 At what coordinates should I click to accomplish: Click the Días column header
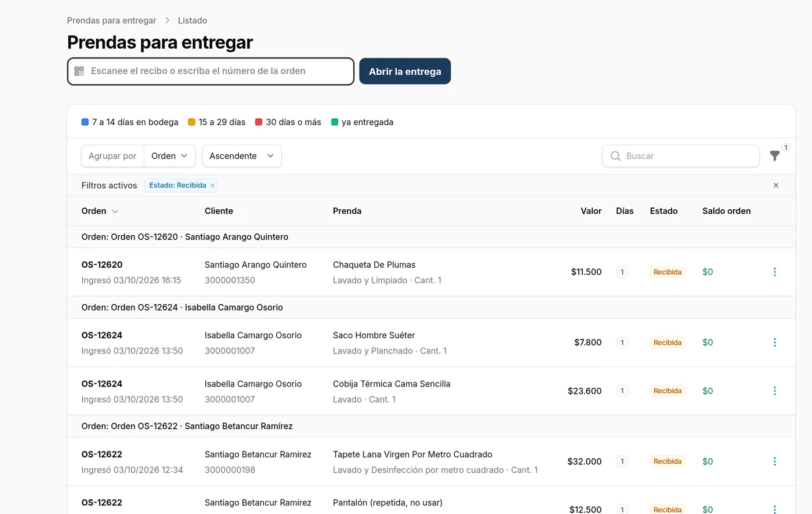point(625,211)
